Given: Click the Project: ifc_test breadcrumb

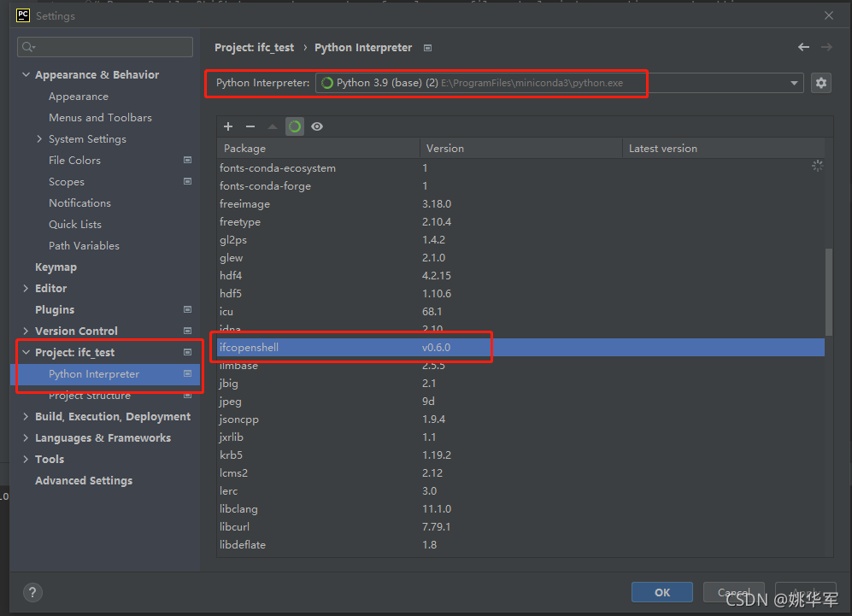Looking at the screenshot, I should pos(255,48).
